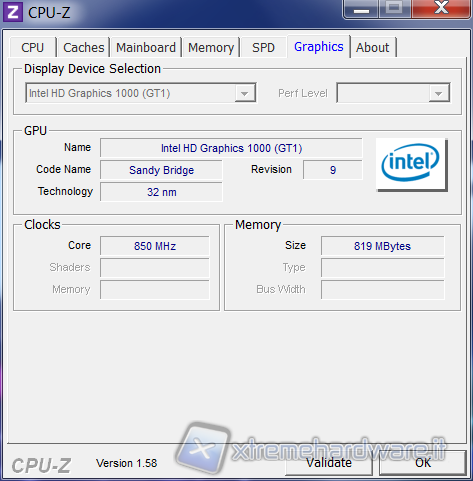
Task: Click the Validate button
Action: (x=329, y=463)
